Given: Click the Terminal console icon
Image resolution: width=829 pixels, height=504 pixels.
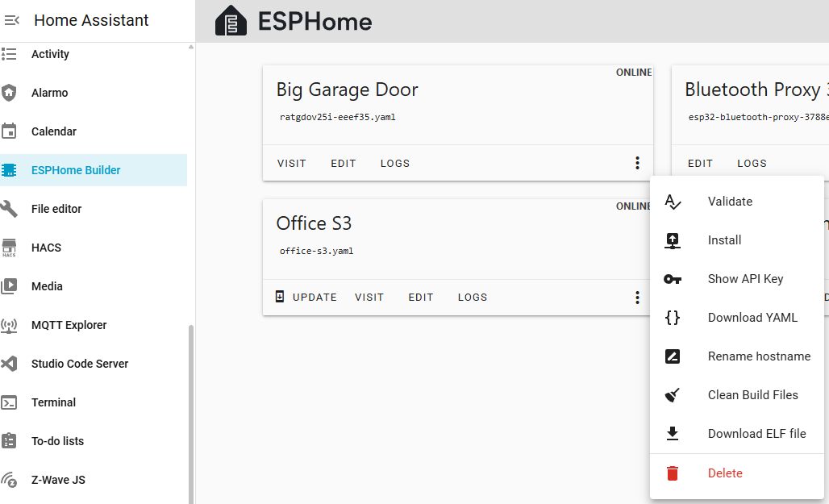Looking at the screenshot, I should [x=9, y=402].
